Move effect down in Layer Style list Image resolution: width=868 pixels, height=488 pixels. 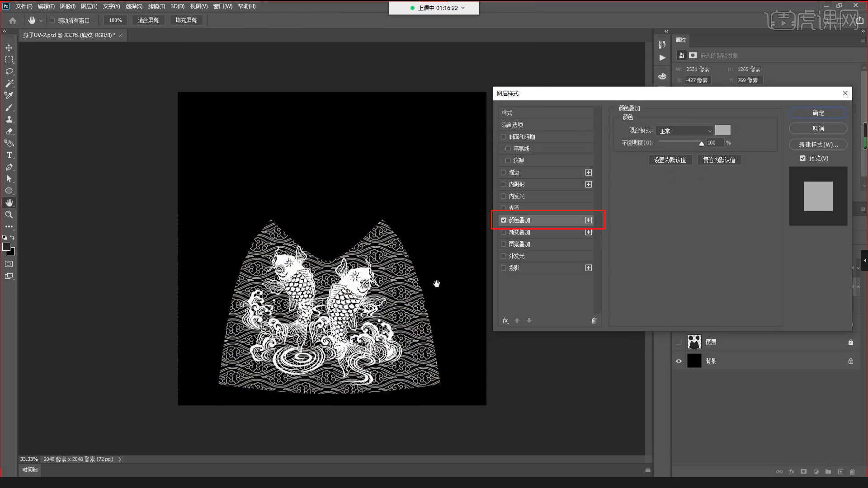pyautogui.click(x=529, y=320)
